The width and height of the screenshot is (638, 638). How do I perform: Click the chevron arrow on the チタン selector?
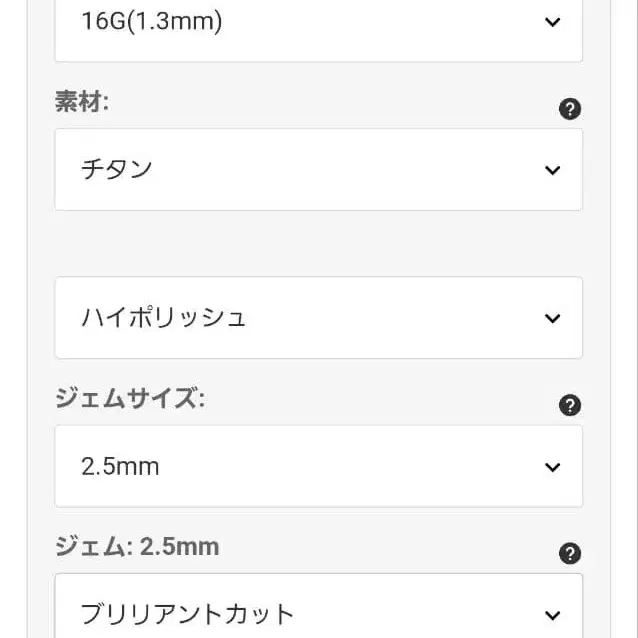click(x=552, y=170)
